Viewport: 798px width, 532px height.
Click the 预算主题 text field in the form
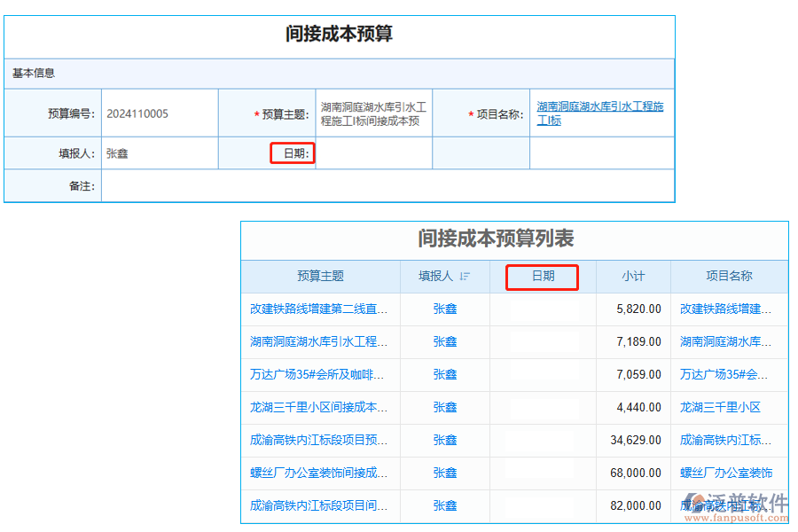pyautogui.click(x=374, y=113)
